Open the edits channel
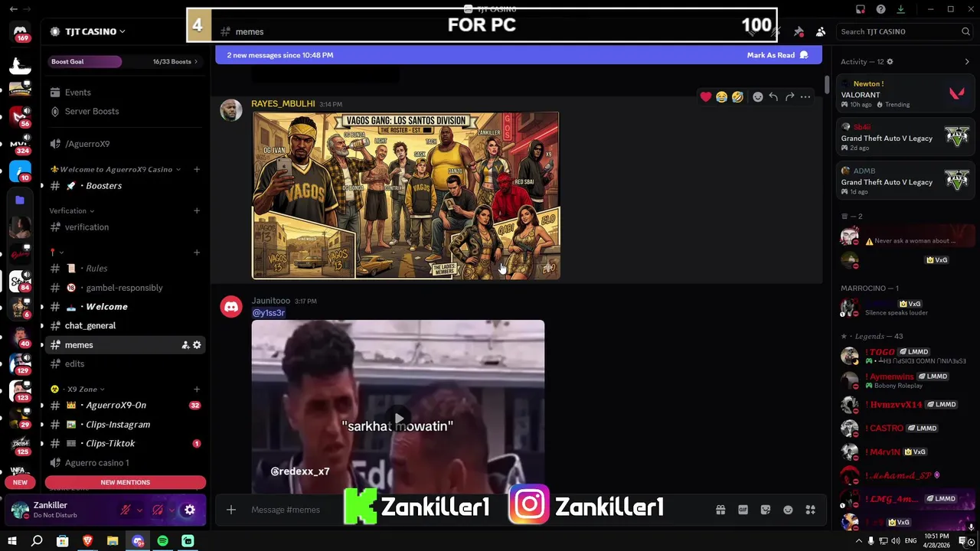The image size is (980, 551). coord(125,364)
